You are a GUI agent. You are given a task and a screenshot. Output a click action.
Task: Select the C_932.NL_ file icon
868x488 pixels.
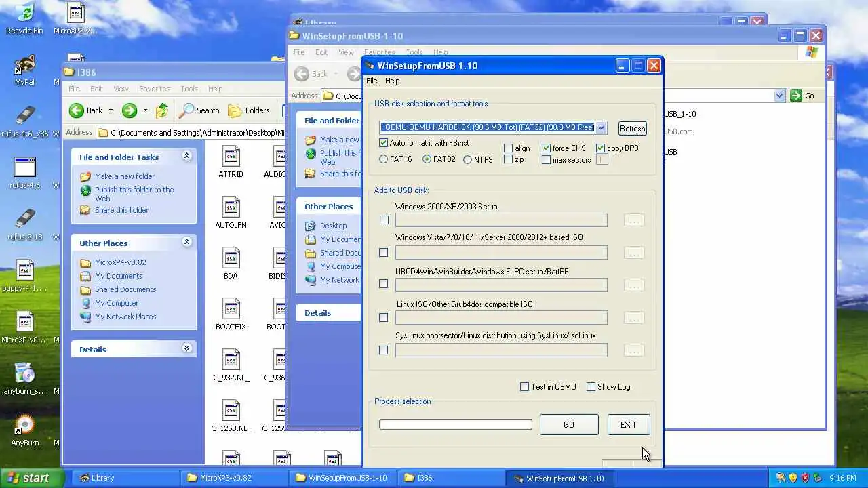click(x=231, y=365)
